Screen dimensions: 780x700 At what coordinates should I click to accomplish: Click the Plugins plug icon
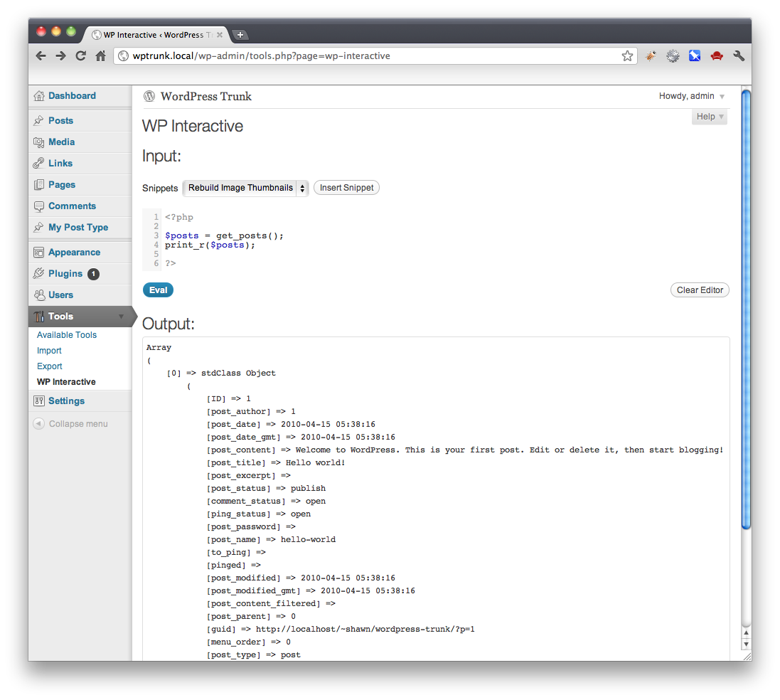tap(39, 273)
